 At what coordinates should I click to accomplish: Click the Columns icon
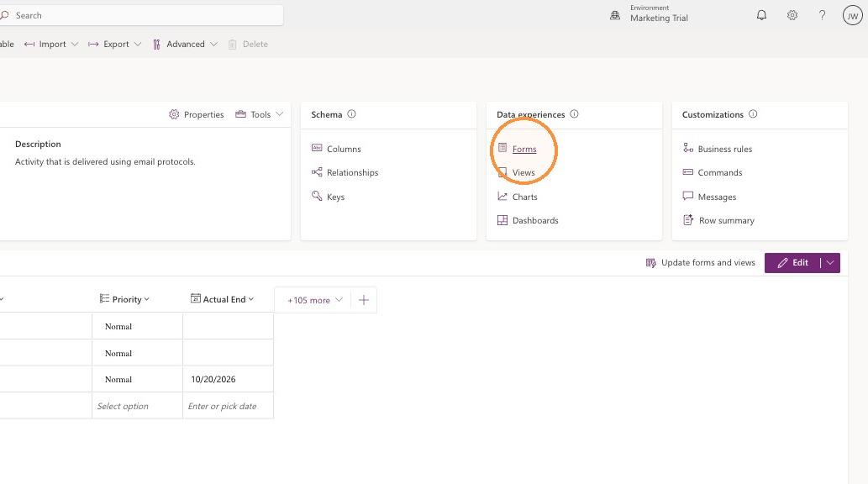click(317, 148)
